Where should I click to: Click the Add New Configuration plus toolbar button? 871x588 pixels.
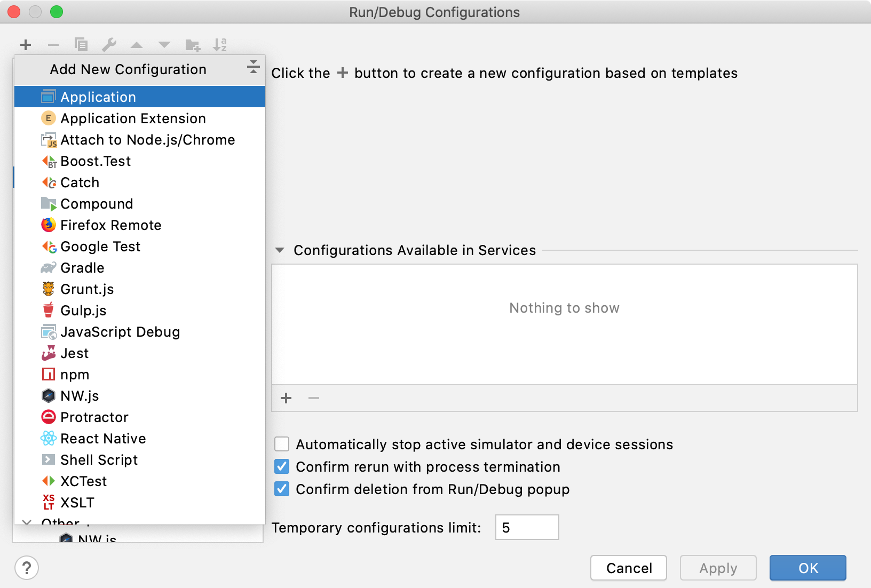coord(26,45)
